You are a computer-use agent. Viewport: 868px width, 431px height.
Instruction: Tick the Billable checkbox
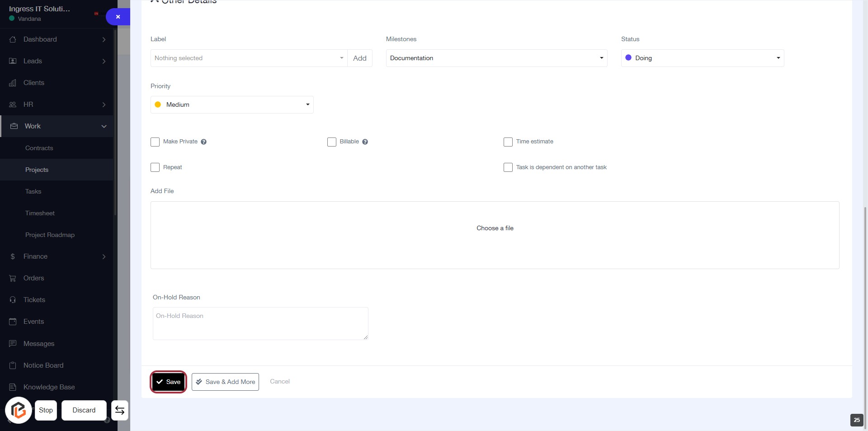(x=332, y=142)
